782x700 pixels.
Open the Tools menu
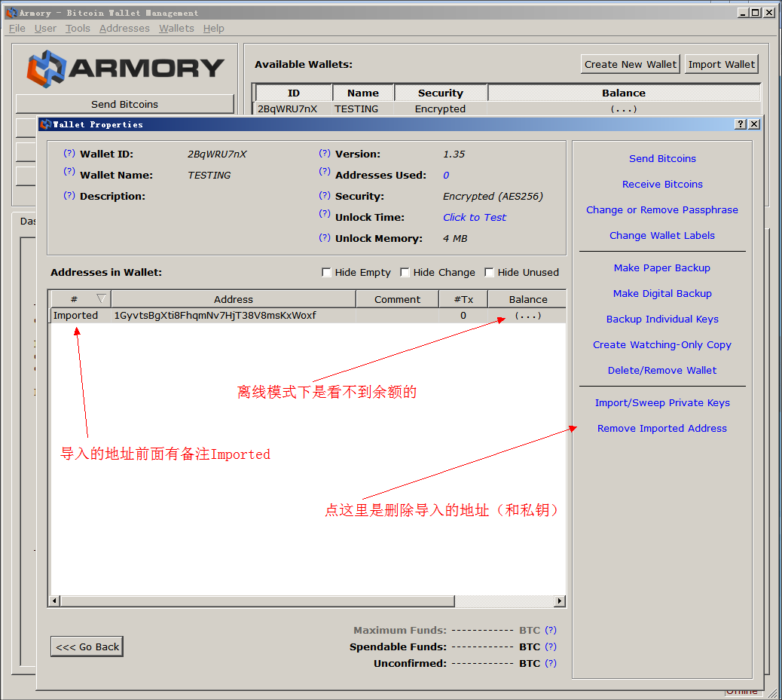78,29
